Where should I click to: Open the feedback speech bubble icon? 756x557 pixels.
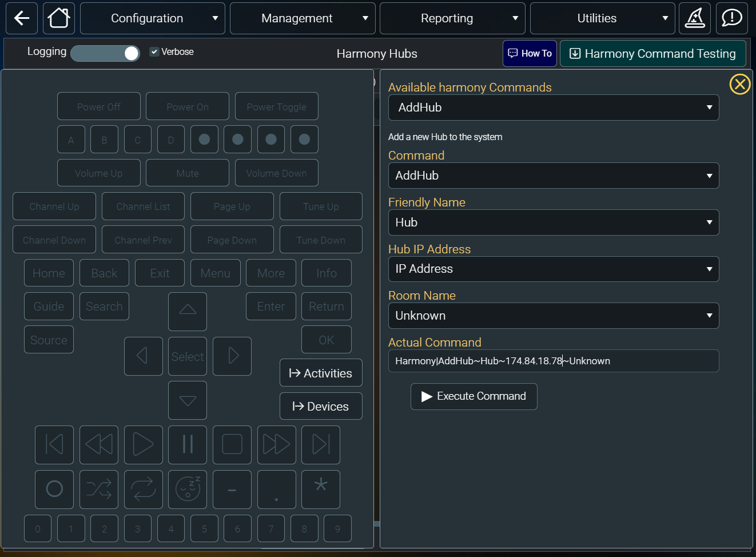click(732, 18)
